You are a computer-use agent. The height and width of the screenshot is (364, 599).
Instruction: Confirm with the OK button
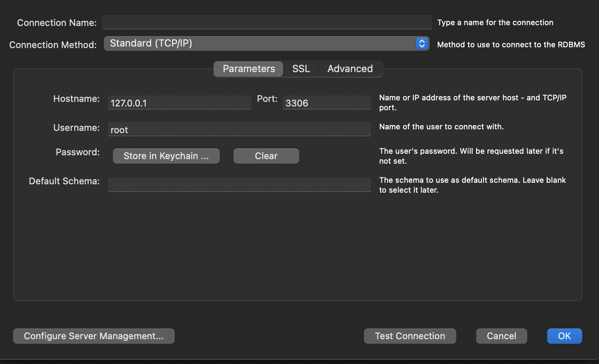coord(564,336)
